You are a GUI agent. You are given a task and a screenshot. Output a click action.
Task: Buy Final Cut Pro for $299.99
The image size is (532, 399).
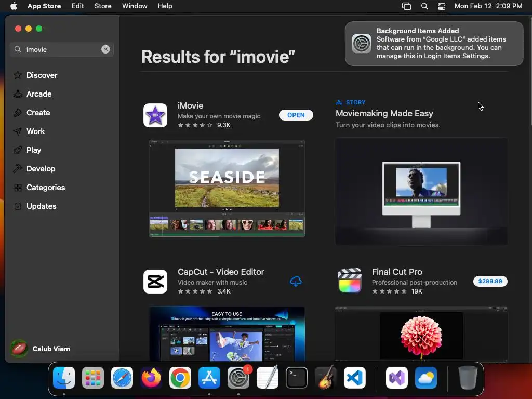[490, 281]
